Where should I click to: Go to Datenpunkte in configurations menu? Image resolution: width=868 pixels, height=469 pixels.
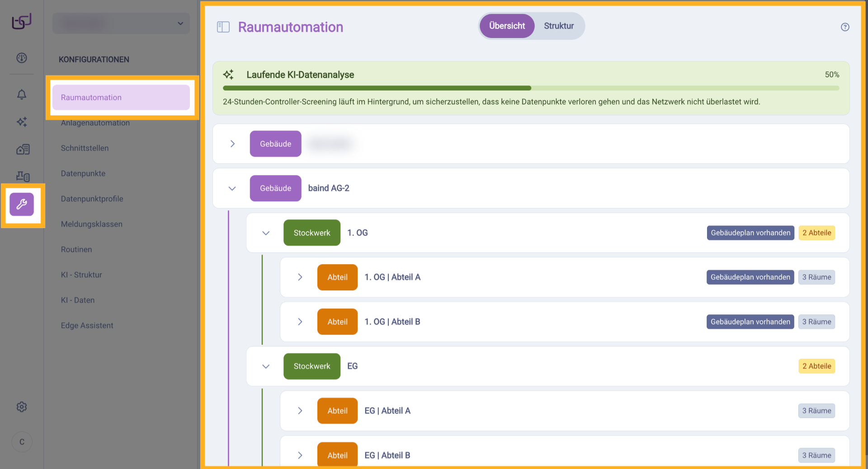click(x=83, y=174)
